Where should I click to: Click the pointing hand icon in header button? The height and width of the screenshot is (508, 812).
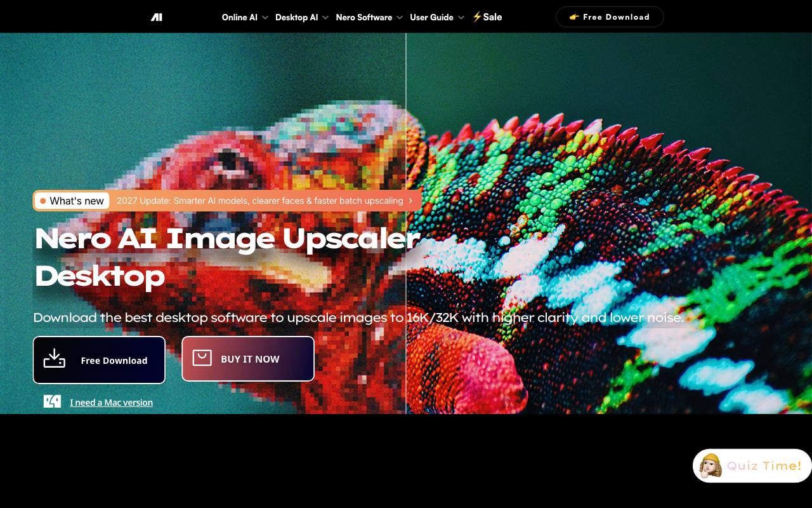point(574,17)
